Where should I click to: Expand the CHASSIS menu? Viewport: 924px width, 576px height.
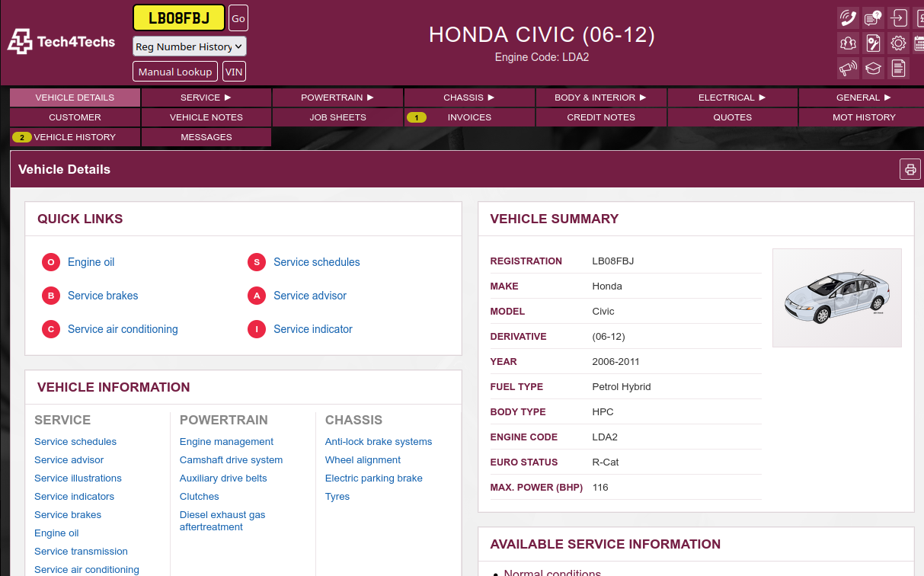click(x=469, y=98)
